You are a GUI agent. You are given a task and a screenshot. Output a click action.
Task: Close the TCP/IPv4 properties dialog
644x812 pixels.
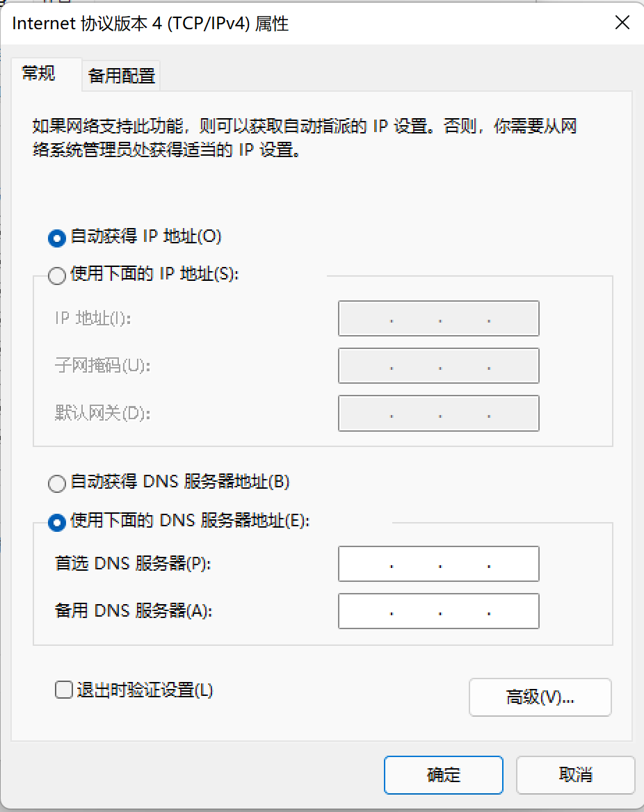point(622,22)
